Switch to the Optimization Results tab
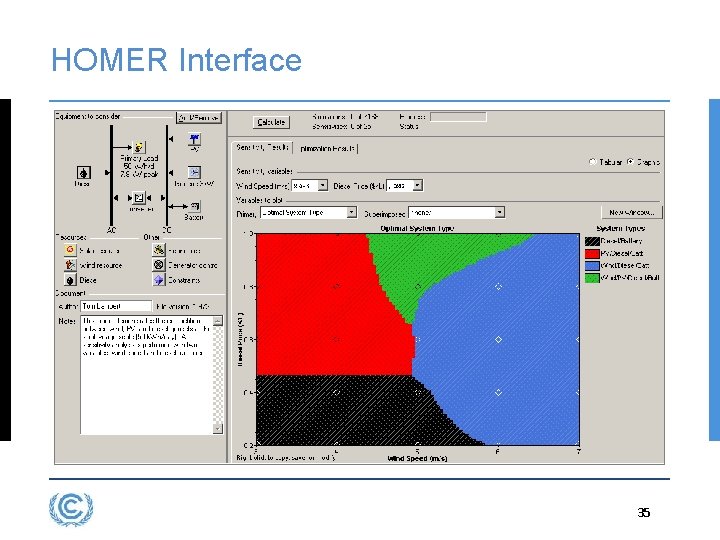Screen dimensions: 720x540 coord(327,148)
